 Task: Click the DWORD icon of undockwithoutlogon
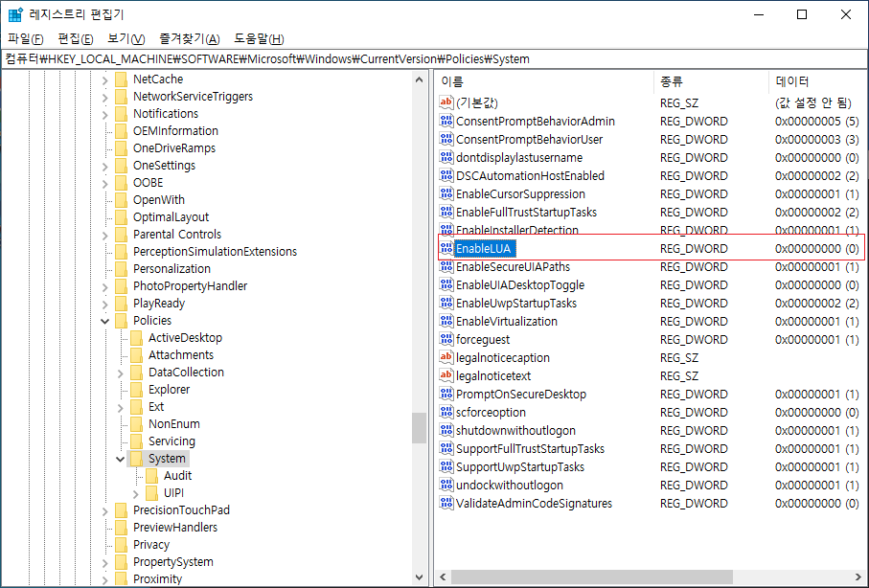[x=446, y=485]
